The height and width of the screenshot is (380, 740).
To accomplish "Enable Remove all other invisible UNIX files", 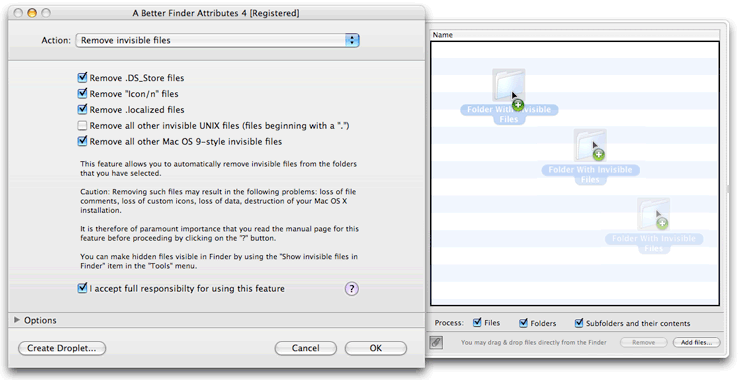I will (x=83, y=126).
